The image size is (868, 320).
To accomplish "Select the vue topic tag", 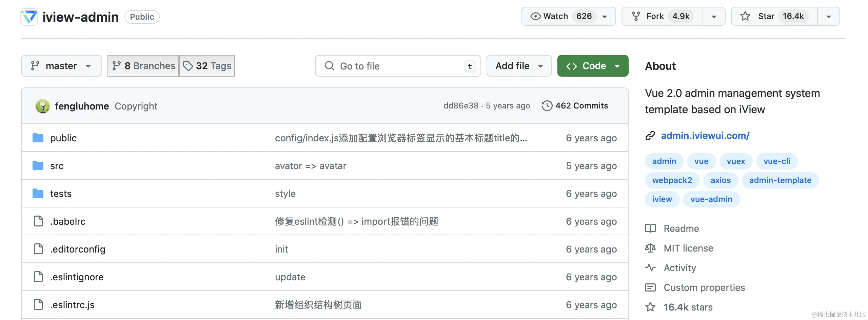I will coord(701,161).
